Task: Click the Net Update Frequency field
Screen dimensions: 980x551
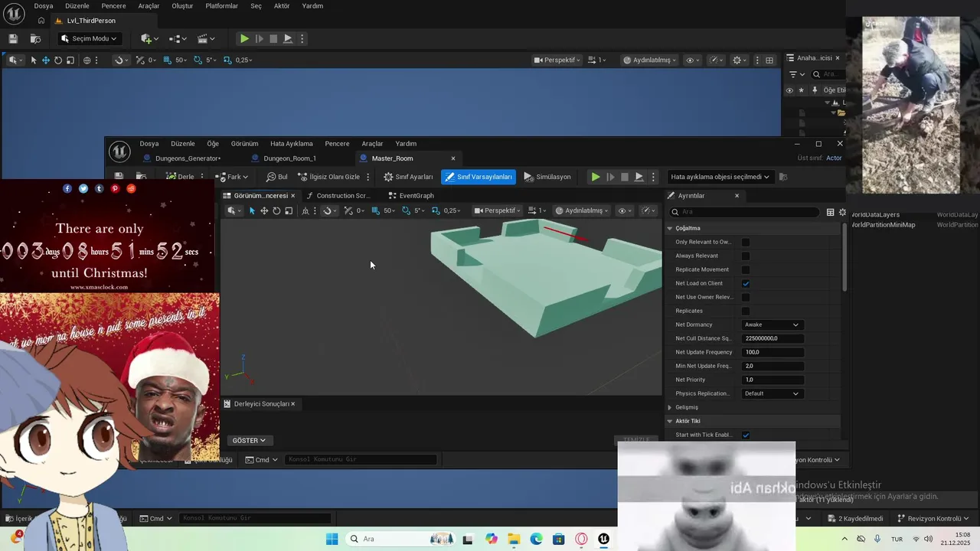Action: 773,352
